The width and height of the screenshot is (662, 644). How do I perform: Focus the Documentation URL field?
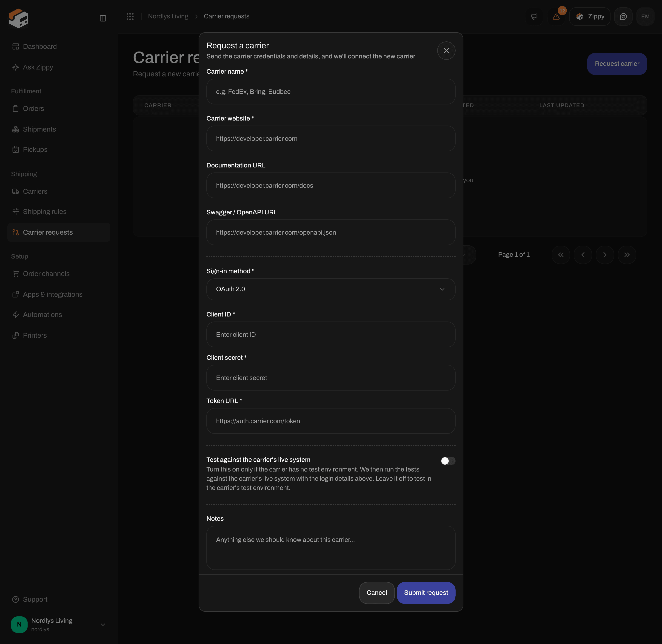click(x=331, y=186)
